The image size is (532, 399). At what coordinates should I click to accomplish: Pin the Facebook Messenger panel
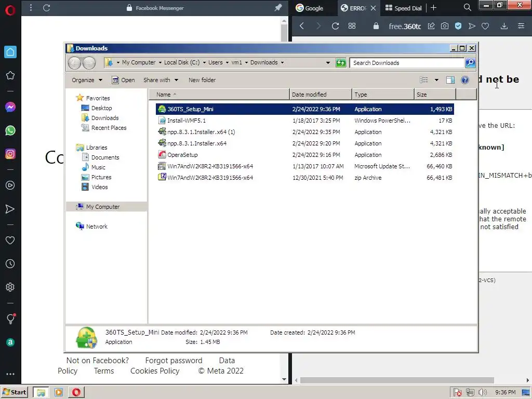point(278,7)
